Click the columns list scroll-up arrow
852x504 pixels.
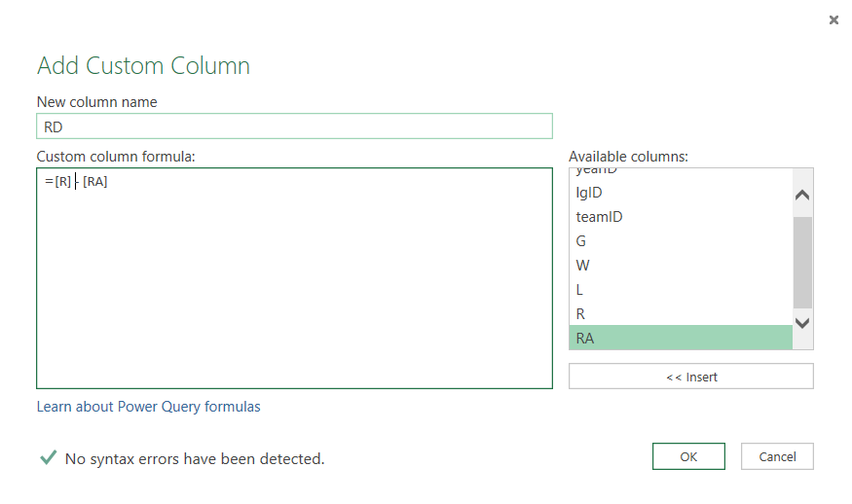(x=802, y=195)
